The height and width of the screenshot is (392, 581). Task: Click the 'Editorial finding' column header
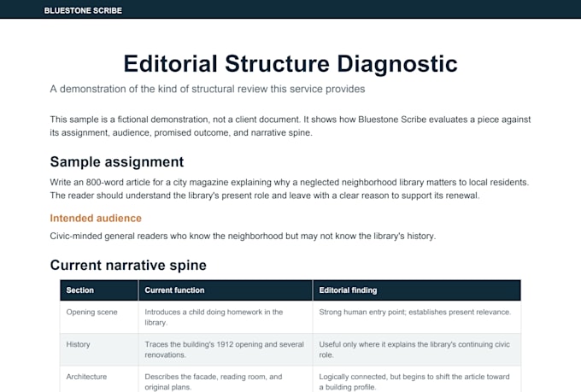(417, 290)
